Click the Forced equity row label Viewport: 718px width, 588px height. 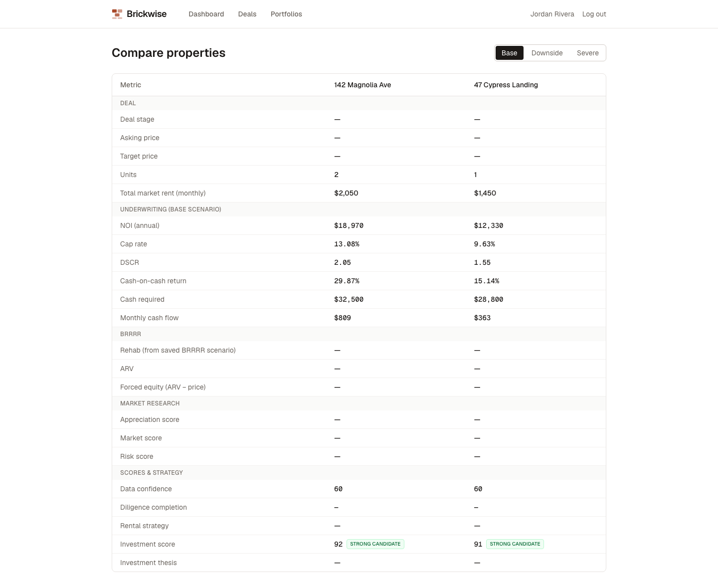163,387
